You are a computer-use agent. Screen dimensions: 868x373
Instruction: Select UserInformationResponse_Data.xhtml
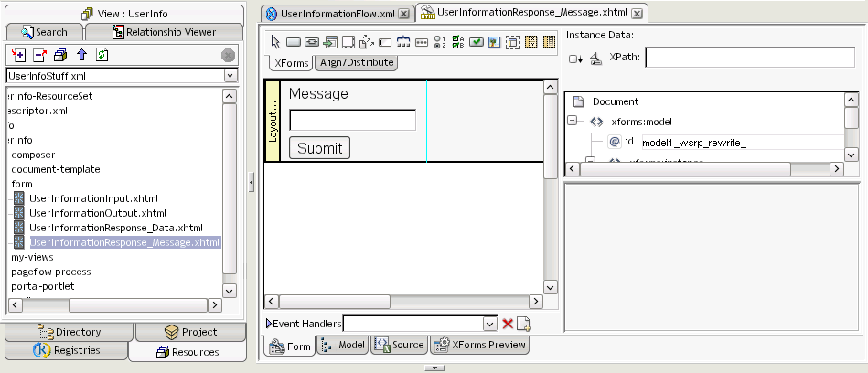115,228
